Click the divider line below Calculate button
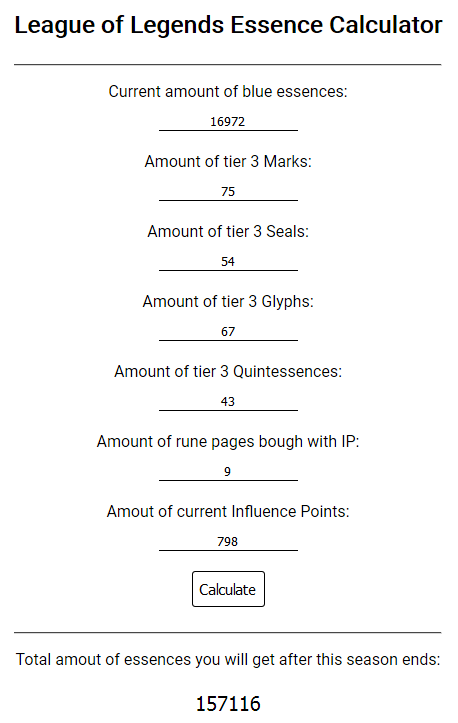 228,633
